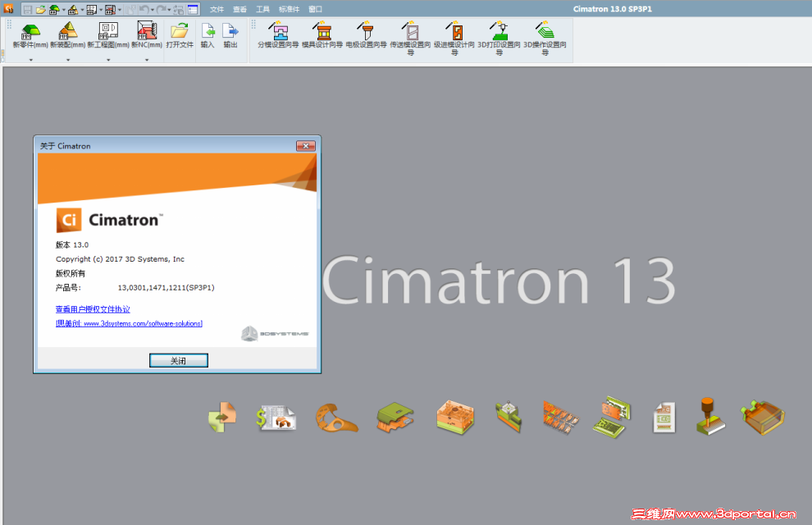Click the quoting dollar-sign icon on start screen
The width and height of the screenshot is (812, 525).
pos(276,418)
